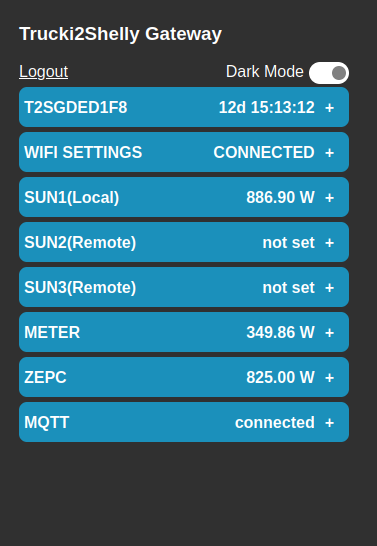Toggle the Dark Mode switch
Screen dimensions: 377x546
tap(329, 73)
